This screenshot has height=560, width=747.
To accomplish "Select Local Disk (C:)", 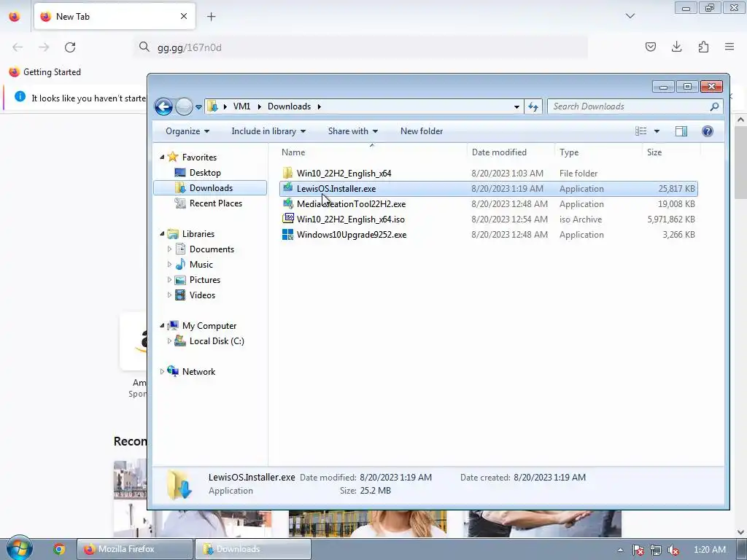I will [217, 341].
